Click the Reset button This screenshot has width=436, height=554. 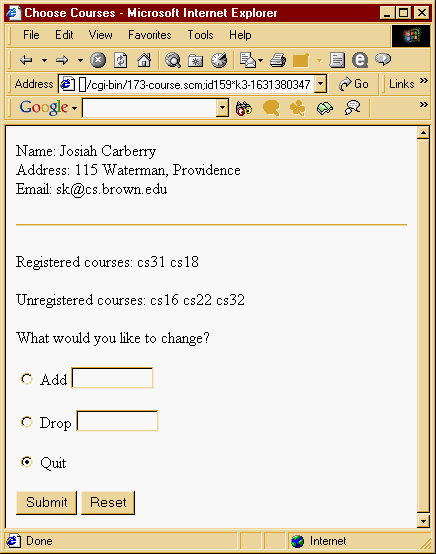click(x=108, y=502)
